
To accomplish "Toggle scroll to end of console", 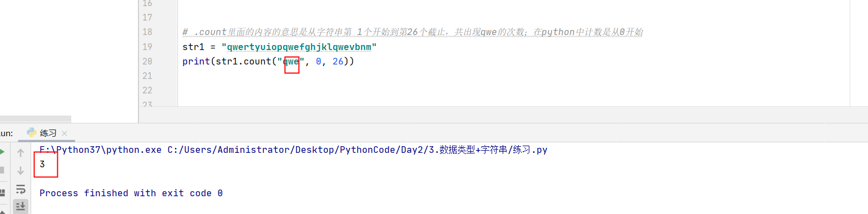I will tap(21, 206).
